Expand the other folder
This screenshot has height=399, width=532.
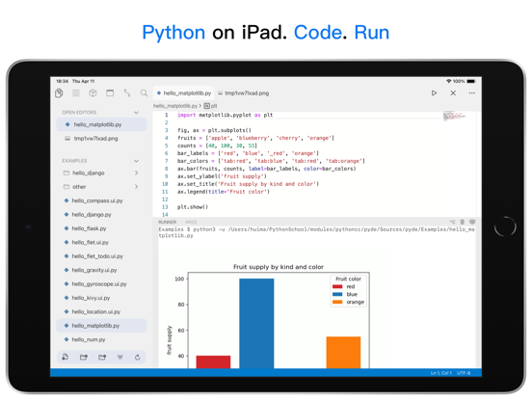[x=136, y=187]
